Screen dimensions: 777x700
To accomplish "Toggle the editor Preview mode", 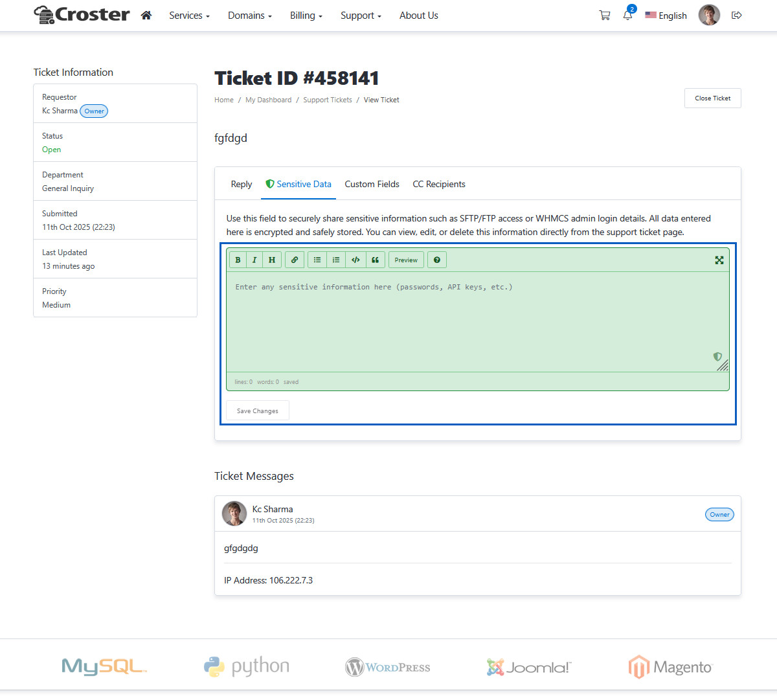I will tap(406, 260).
